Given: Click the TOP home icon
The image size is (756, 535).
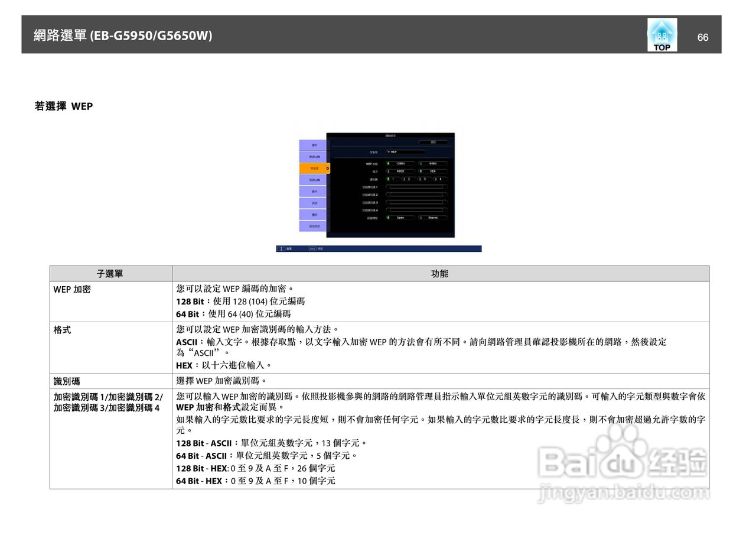Looking at the screenshot, I should (662, 34).
